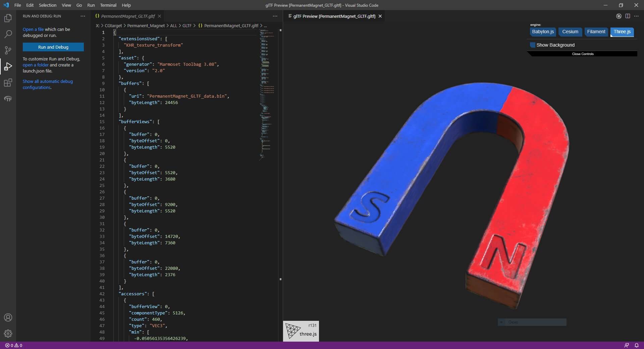Image resolution: width=644 pixels, height=349 pixels.
Task: Open the Explorer view in activity bar
Action: click(8, 18)
